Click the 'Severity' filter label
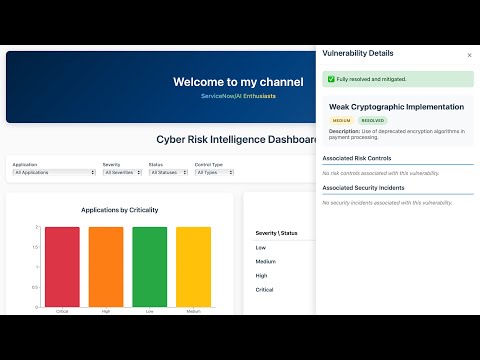 111,165
